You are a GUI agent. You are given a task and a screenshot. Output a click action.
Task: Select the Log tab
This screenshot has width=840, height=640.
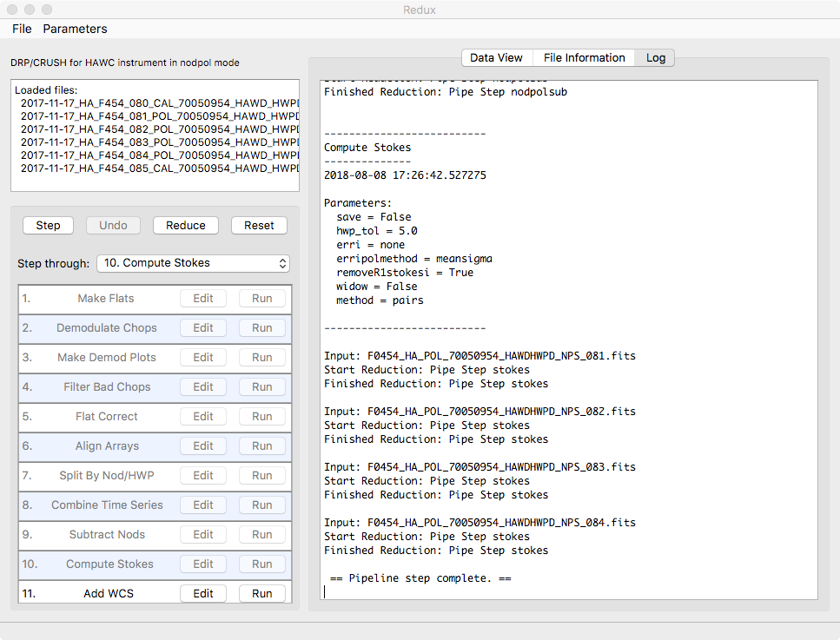pyautogui.click(x=655, y=57)
